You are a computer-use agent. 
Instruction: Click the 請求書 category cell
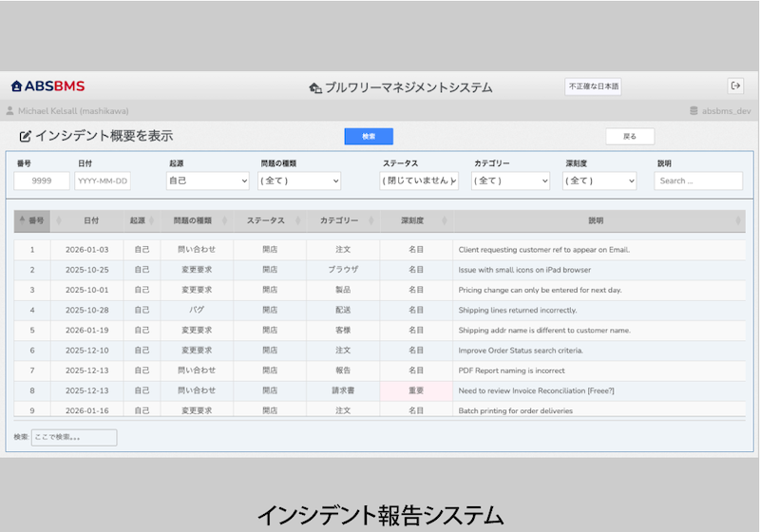coord(343,390)
